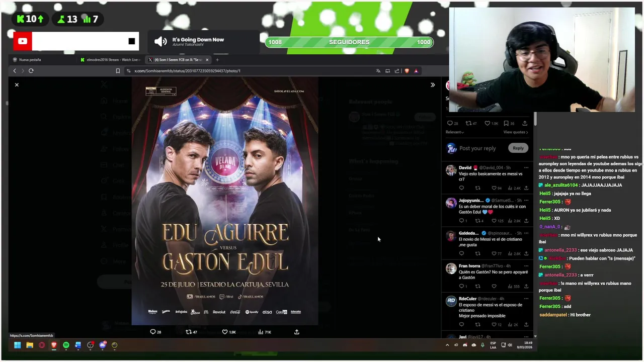Screen dimensions: 644x362
Task: Click the ESP LAA keyboard language indicator
Action: (x=493, y=345)
